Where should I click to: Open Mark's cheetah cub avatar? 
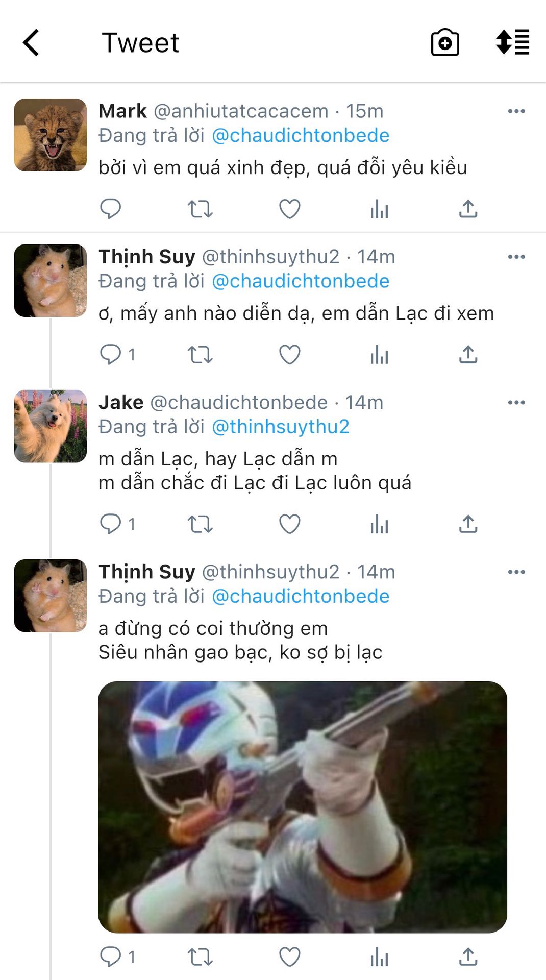click(50, 135)
